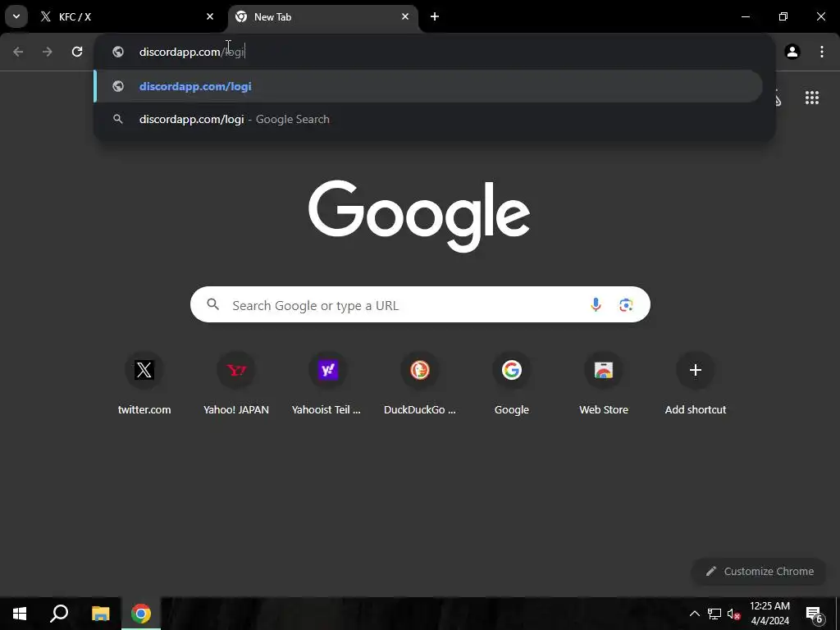Open the DuckDuckGo shortcut
This screenshot has width=840, height=630.
[420, 384]
